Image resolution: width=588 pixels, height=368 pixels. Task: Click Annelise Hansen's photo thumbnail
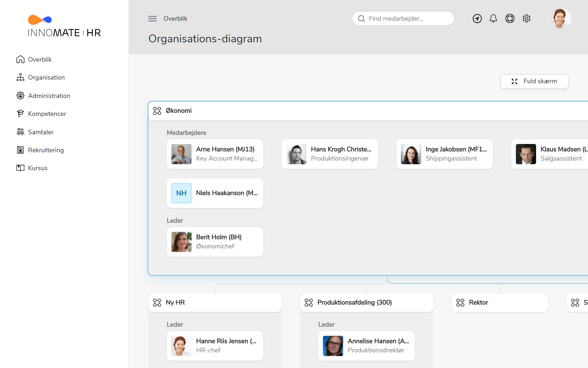pos(333,346)
